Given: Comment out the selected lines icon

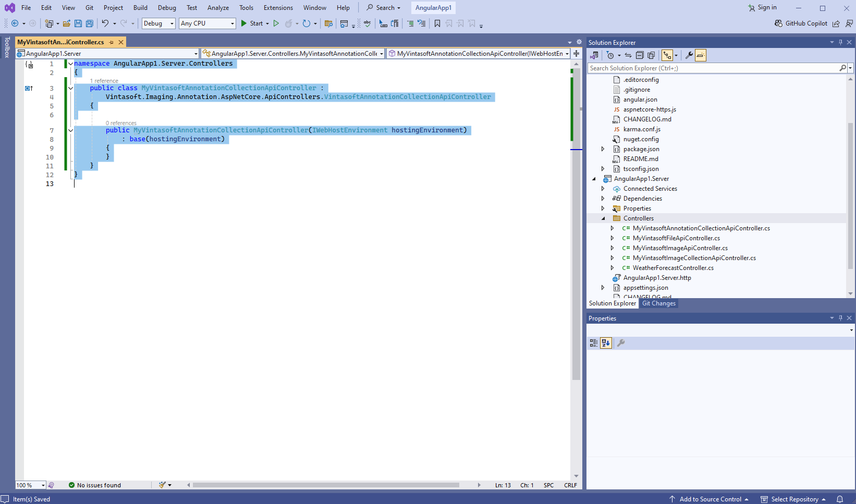Looking at the screenshot, I should pos(410,23).
